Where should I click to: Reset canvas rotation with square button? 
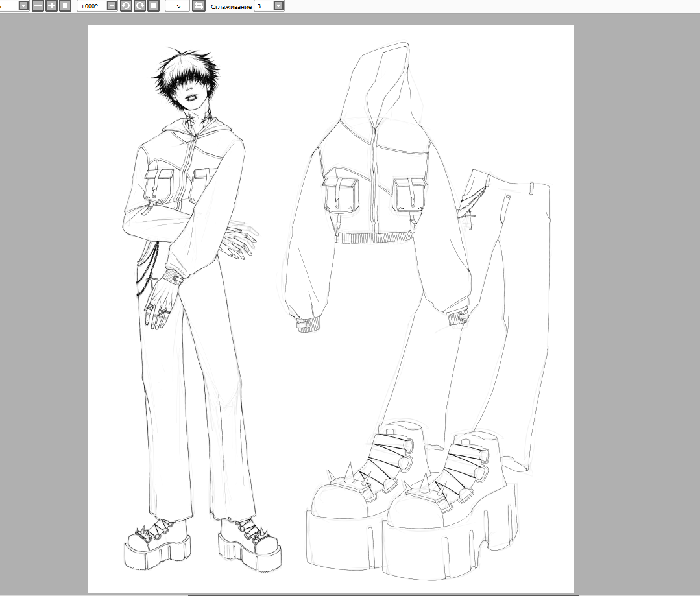[153, 6]
